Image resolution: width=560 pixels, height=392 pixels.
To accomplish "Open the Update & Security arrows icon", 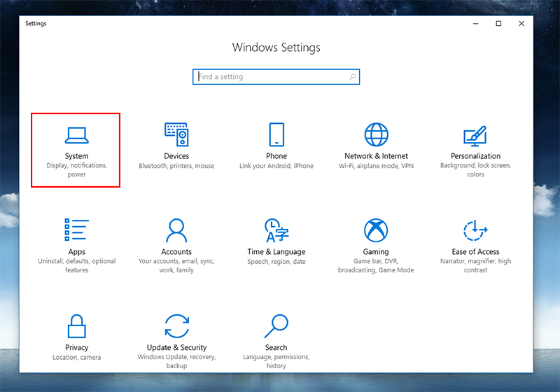I will tap(176, 326).
